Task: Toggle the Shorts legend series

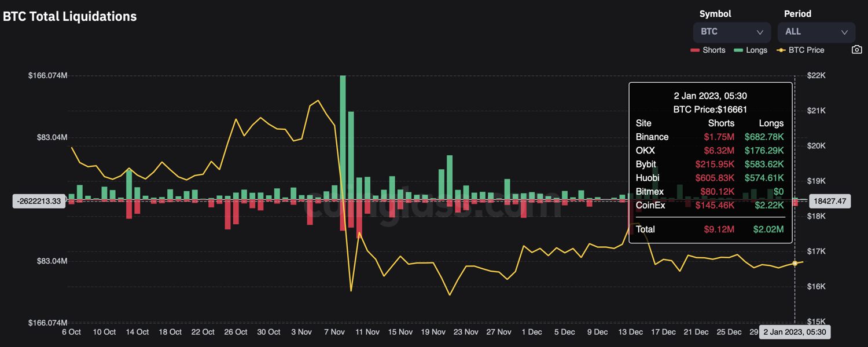Action: [x=708, y=50]
